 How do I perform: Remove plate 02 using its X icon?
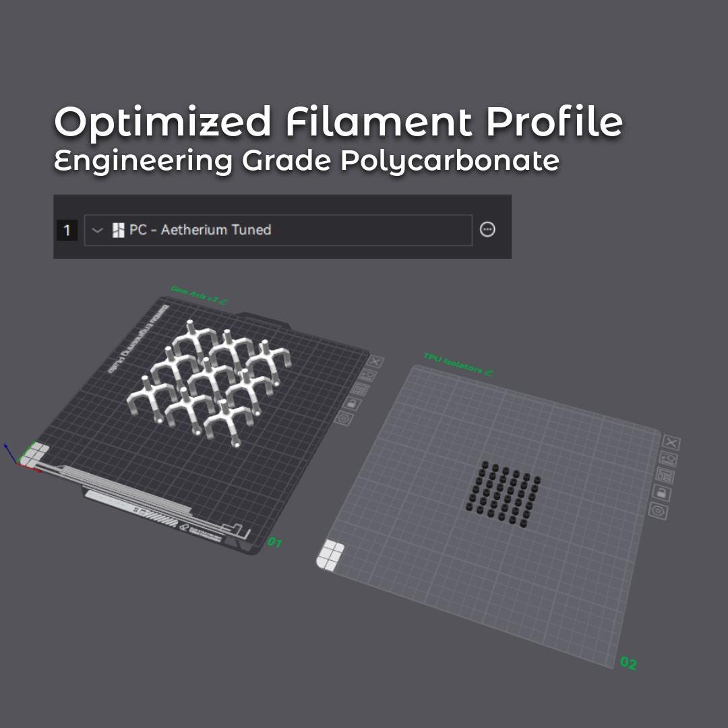[671, 442]
